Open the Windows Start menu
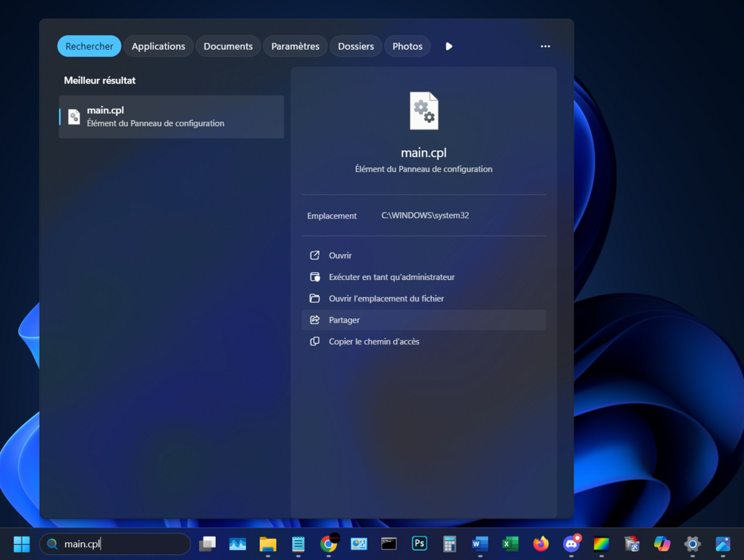Image resolution: width=744 pixels, height=560 pixels. (22, 544)
